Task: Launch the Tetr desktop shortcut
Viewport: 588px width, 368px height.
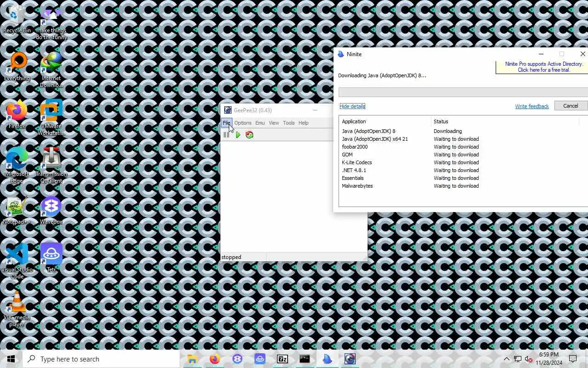Action: click(x=51, y=258)
